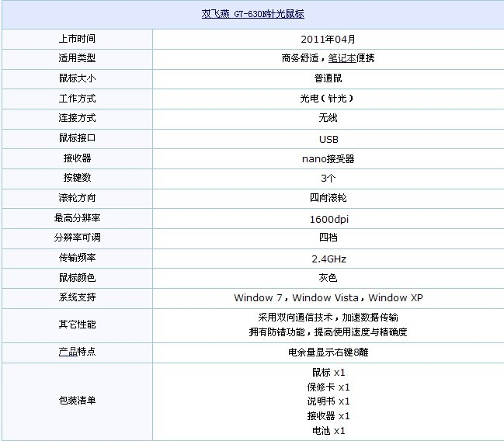Select the 普通鼠 value

point(328,78)
